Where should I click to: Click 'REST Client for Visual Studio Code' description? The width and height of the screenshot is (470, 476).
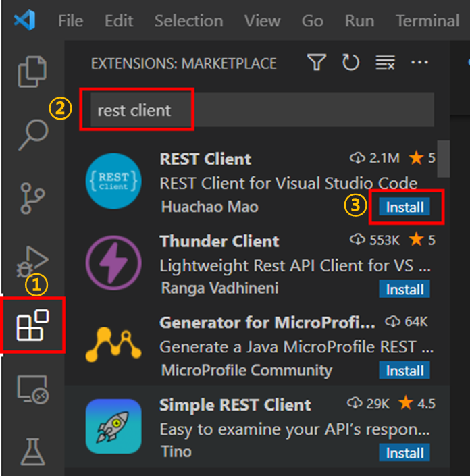pos(288,183)
